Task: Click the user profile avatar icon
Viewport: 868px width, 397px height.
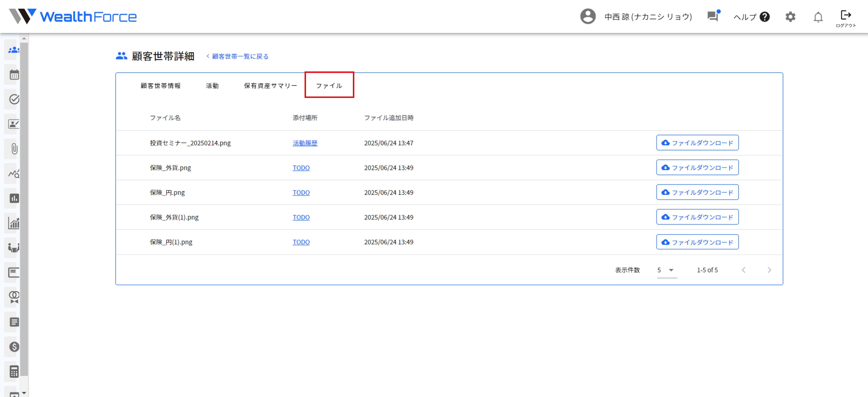Action: (x=588, y=16)
